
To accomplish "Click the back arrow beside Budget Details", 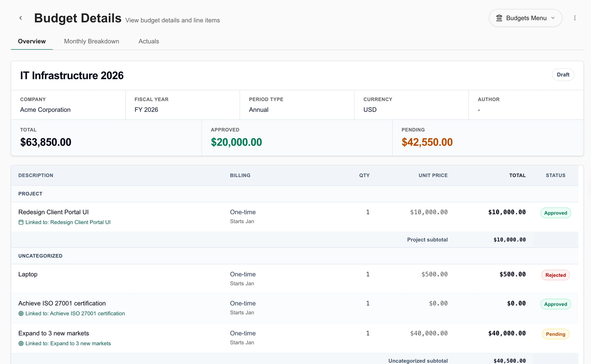I will pyautogui.click(x=21, y=18).
